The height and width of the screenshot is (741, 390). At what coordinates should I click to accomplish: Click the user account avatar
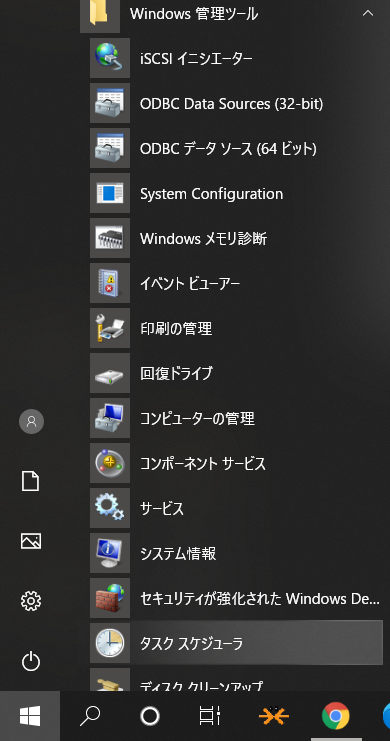point(31,422)
